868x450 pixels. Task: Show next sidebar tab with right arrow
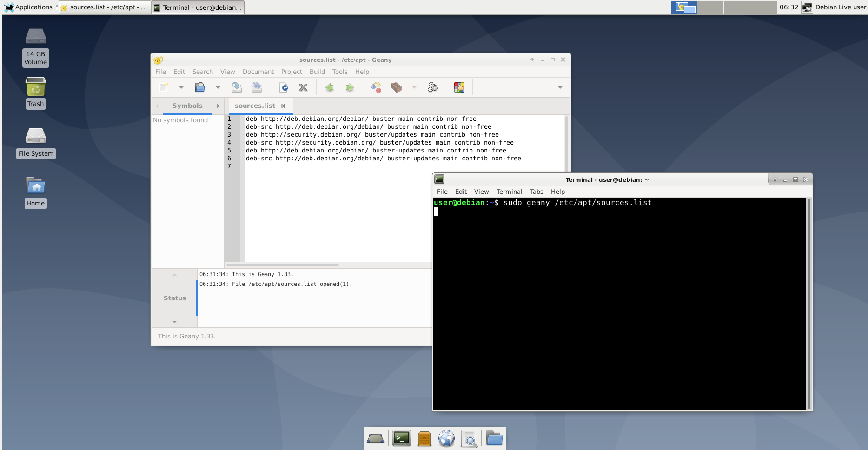(x=218, y=106)
